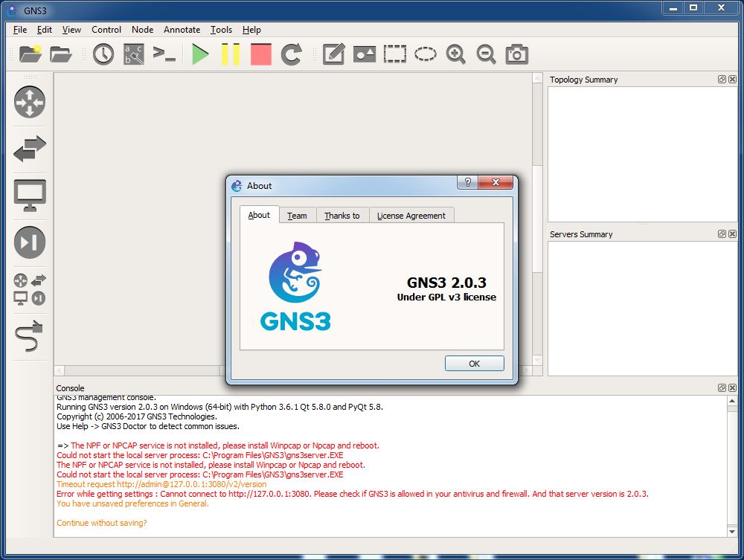Select the About tab in the About dialog

259,215
